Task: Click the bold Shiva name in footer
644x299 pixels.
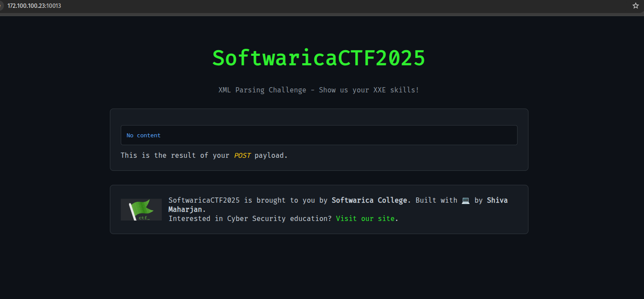Action: pos(497,200)
